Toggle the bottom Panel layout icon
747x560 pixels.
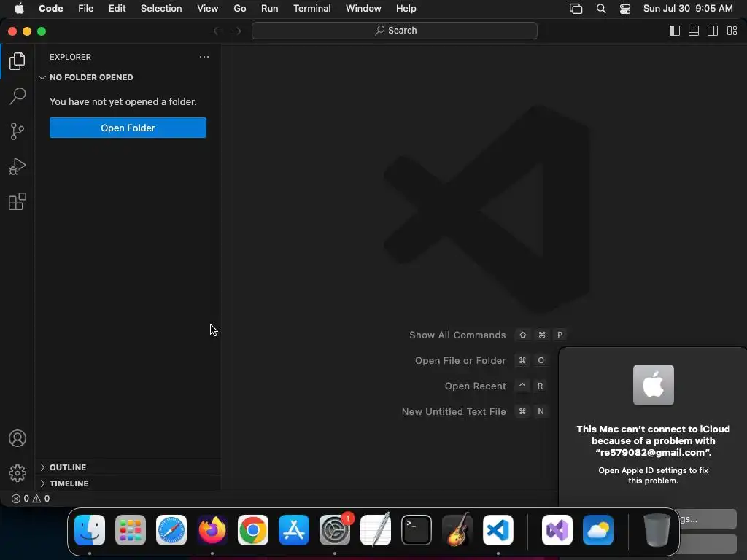694,31
